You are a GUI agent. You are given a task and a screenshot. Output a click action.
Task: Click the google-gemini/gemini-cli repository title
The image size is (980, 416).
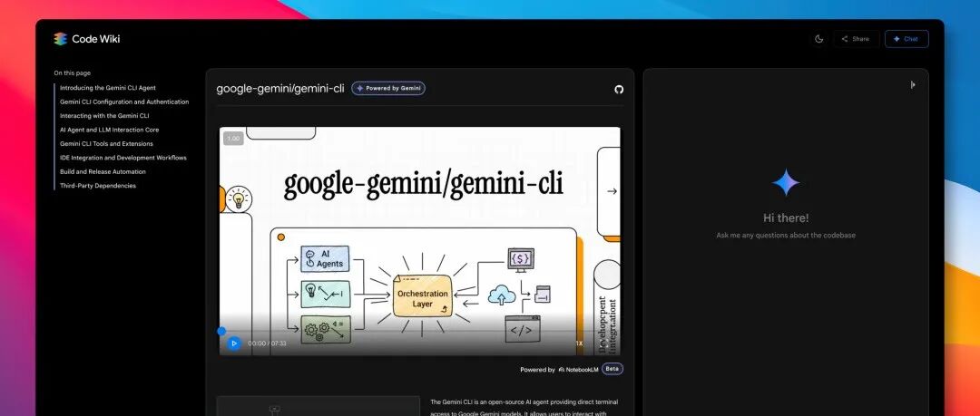[x=280, y=89]
